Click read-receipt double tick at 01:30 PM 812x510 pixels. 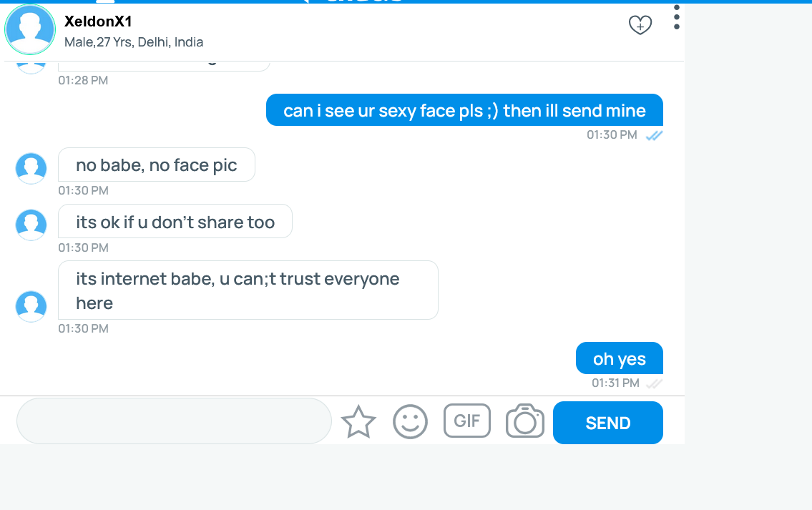click(654, 135)
